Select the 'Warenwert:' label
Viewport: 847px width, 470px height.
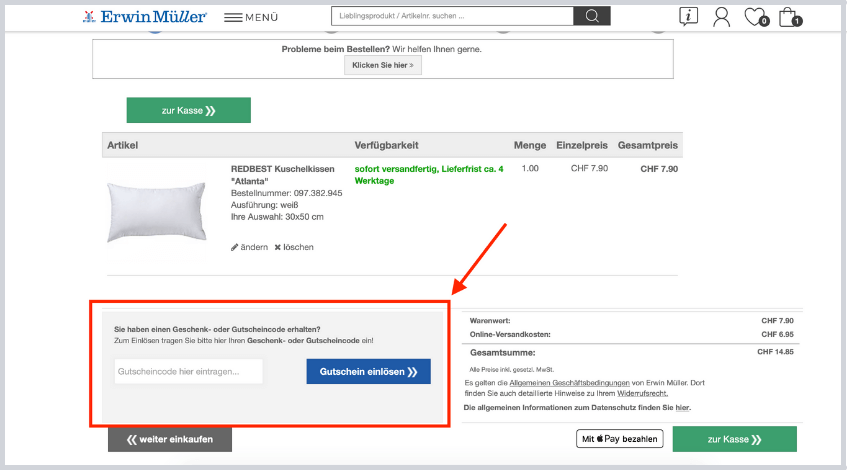tap(490, 320)
